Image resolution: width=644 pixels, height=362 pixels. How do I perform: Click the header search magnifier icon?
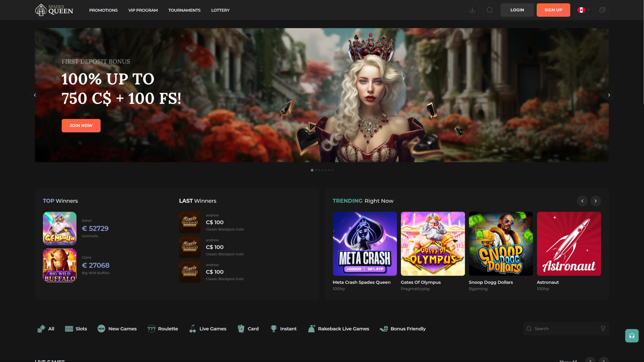[489, 10]
